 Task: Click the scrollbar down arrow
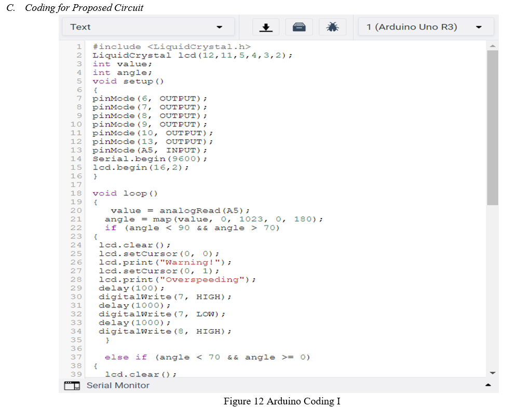point(493,373)
